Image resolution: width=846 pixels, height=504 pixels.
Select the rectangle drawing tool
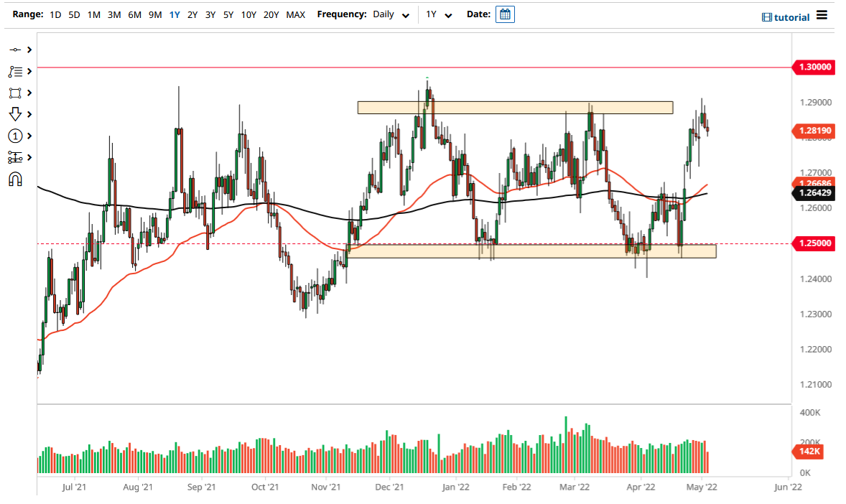point(14,93)
